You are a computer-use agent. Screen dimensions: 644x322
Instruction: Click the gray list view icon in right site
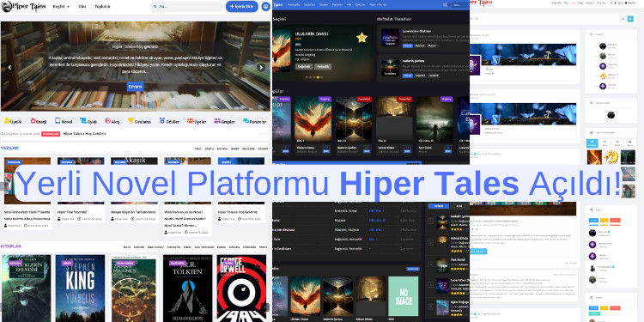tap(623, 19)
